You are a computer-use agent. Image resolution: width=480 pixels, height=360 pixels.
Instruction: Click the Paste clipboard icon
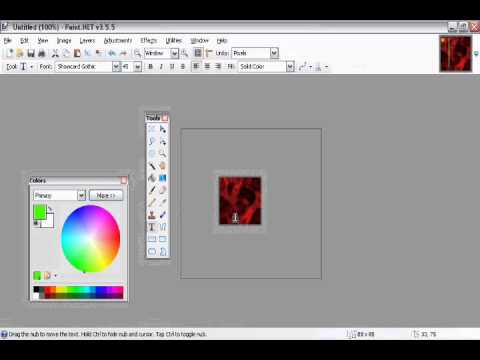77,53
